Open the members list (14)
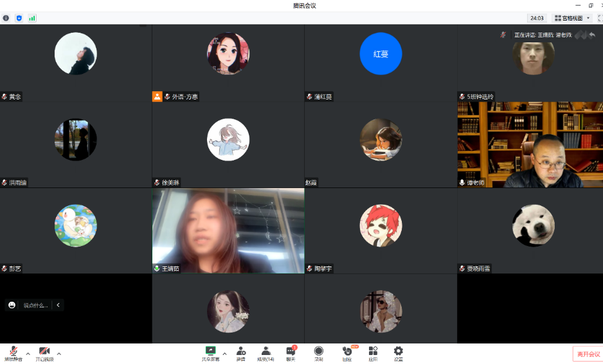 pos(265,352)
